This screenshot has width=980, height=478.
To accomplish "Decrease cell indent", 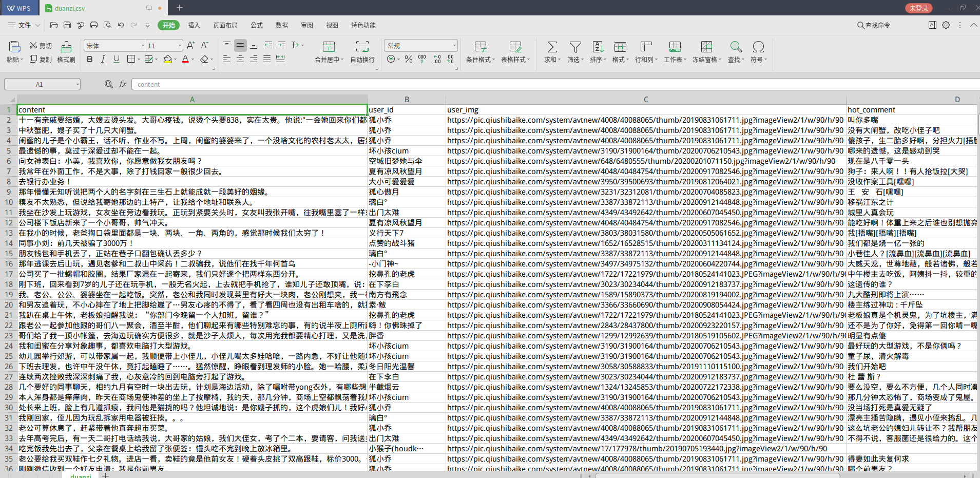I will (x=268, y=46).
